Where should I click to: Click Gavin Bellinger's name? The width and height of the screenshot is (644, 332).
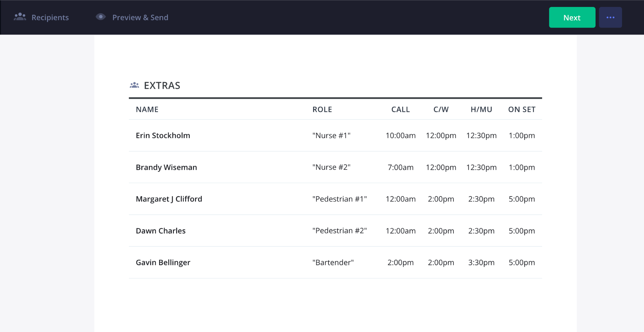coord(163,263)
